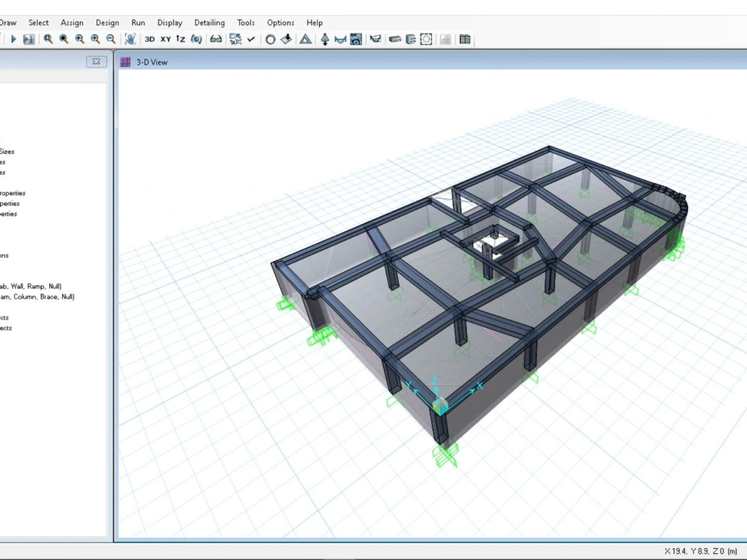Select the 3-D View tab title
747x560 pixels.
(x=152, y=62)
